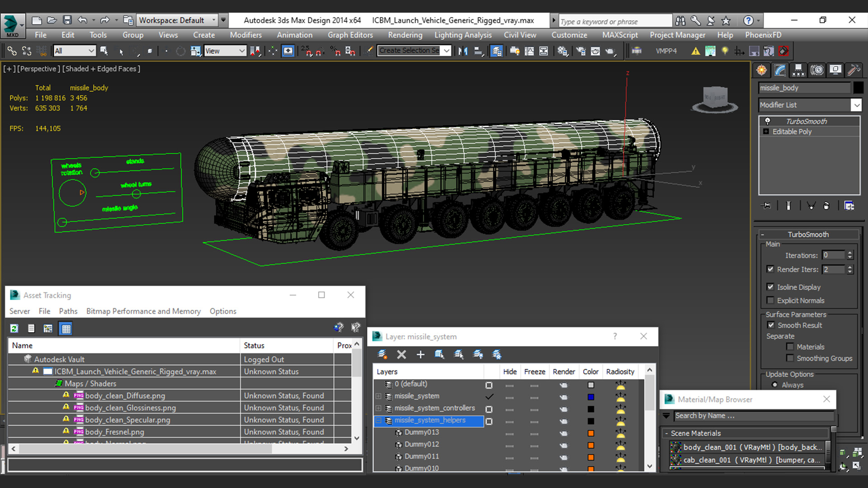Add new layer with plus icon
Screen dimensions: 868x488
pyautogui.click(x=420, y=355)
